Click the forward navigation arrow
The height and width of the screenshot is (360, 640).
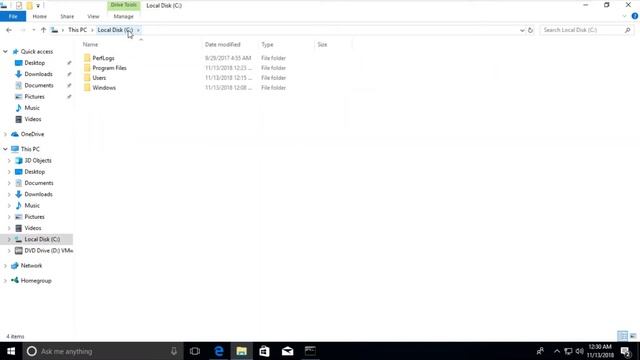[23, 30]
